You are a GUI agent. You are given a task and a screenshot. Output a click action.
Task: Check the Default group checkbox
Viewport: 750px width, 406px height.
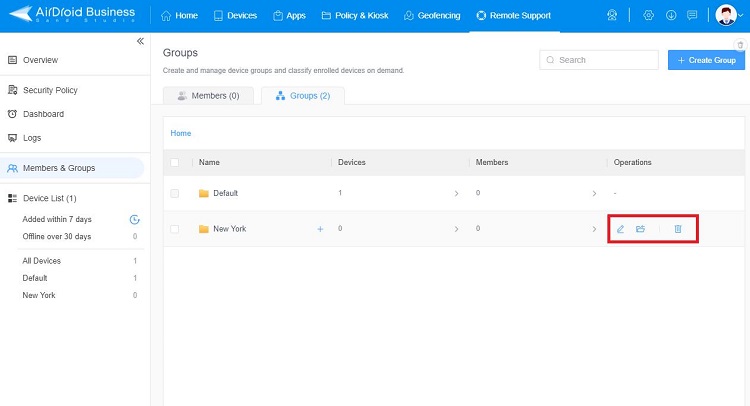pyautogui.click(x=175, y=193)
